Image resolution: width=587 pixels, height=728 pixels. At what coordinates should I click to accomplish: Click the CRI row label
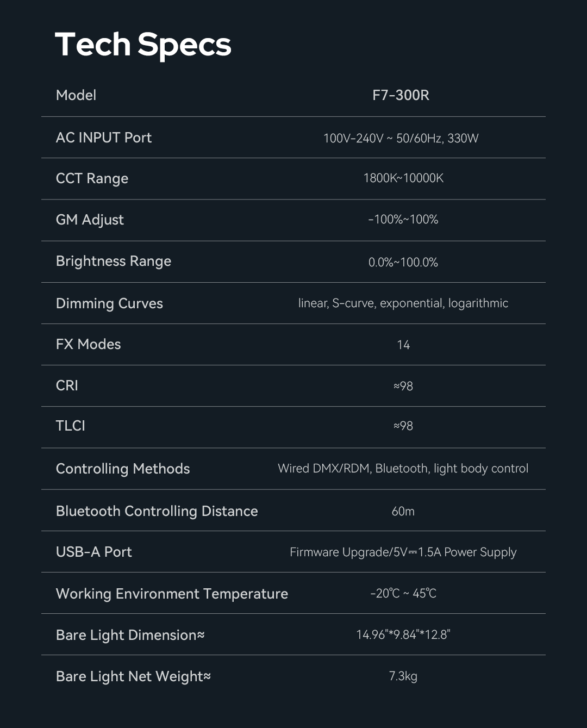67,385
